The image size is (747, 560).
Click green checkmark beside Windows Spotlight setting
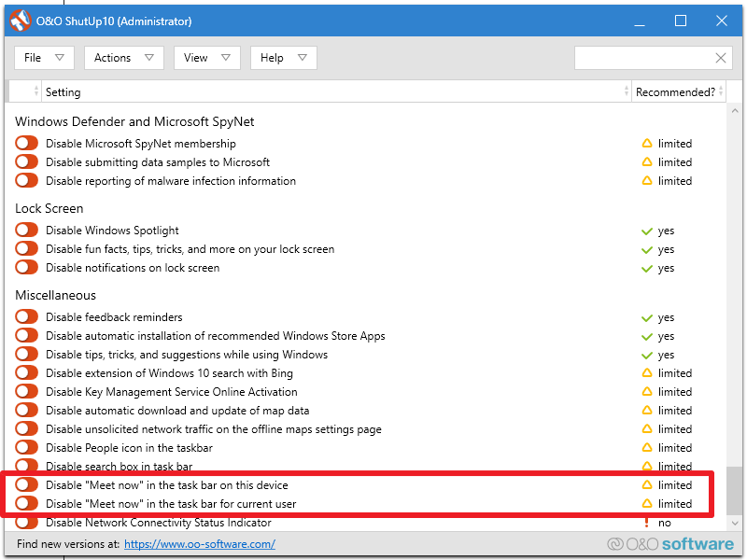click(x=646, y=231)
